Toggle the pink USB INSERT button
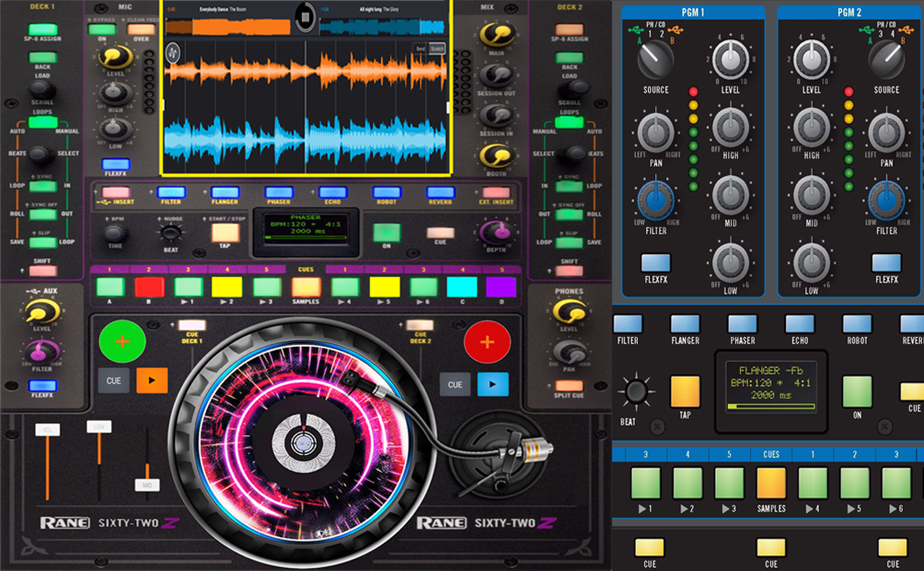 click(x=116, y=192)
